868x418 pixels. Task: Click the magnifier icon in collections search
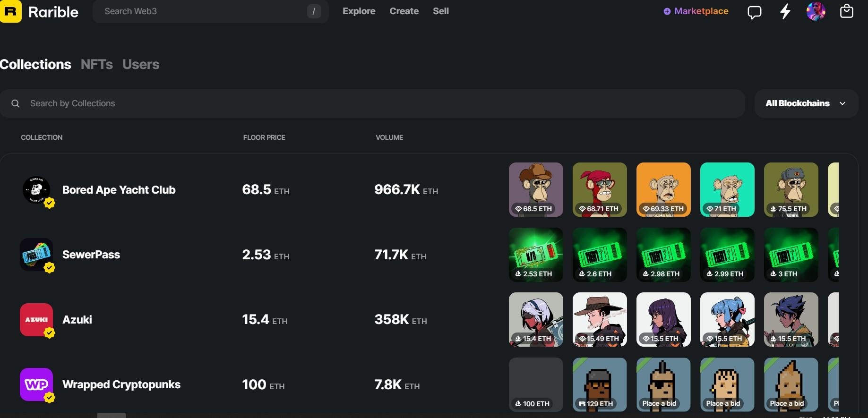pos(16,103)
